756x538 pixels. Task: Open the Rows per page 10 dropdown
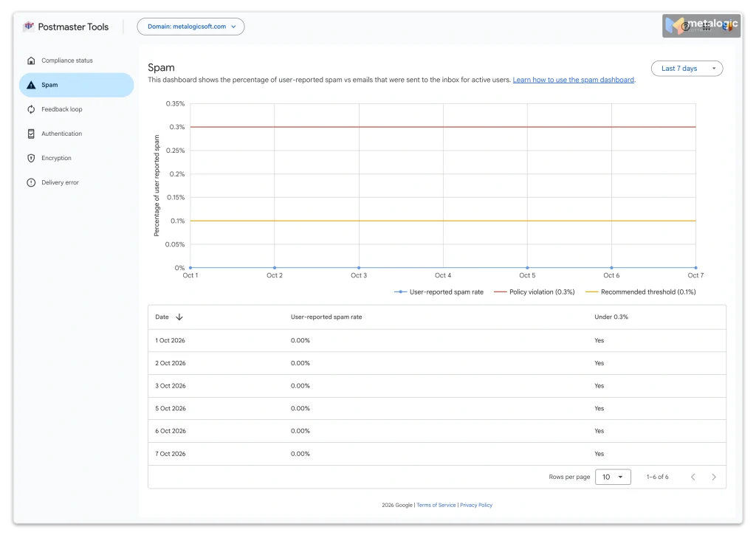[613, 477]
